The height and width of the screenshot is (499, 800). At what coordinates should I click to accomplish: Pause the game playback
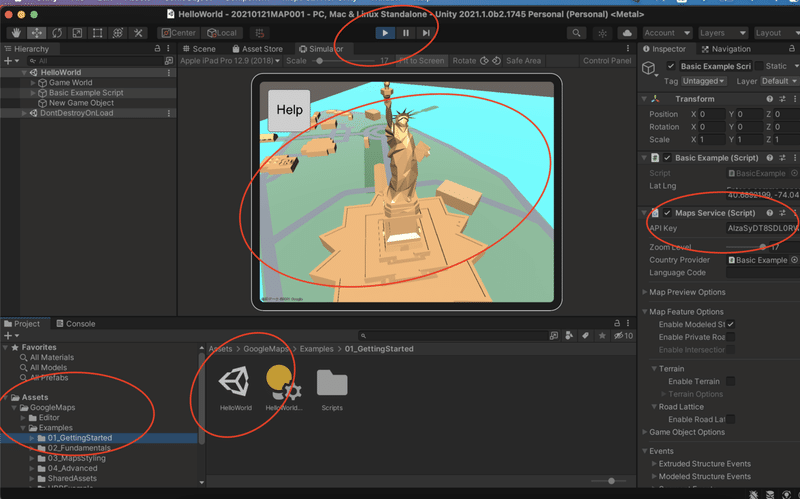click(x=406, y=33)
